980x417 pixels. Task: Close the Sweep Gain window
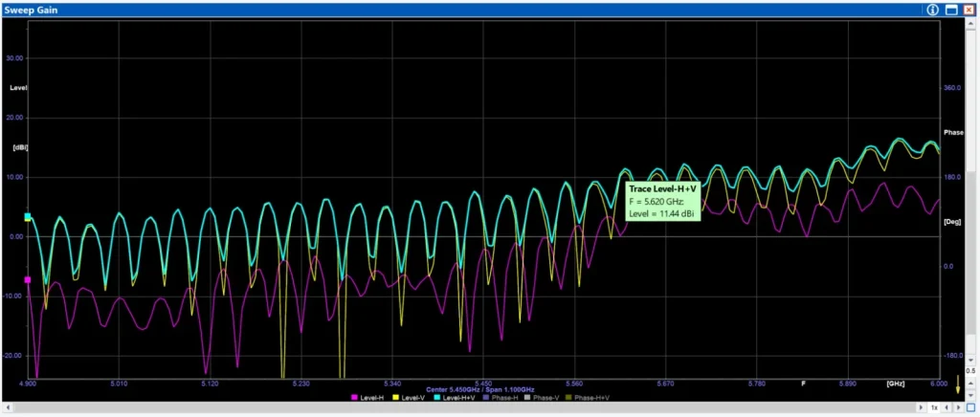point(969,10)
